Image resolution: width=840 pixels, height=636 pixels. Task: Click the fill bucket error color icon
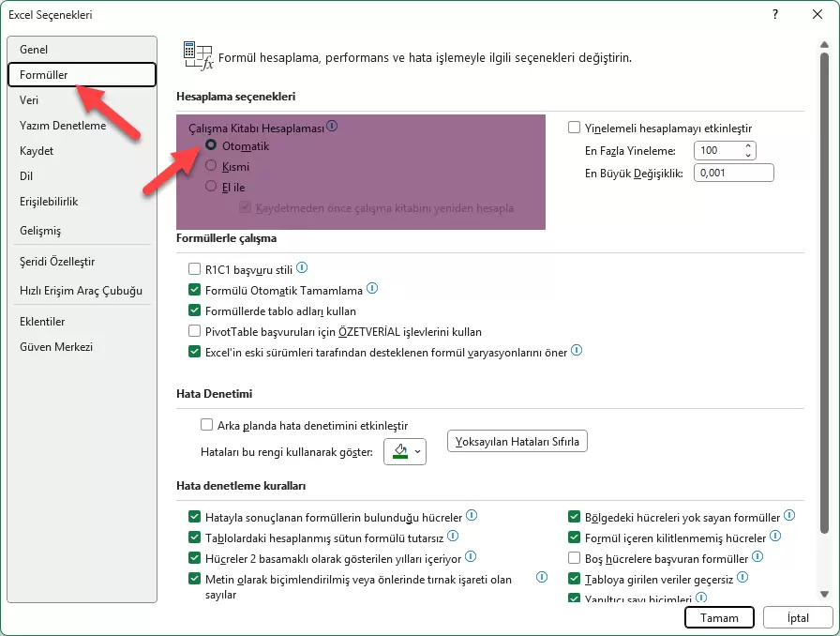pyautogui.click(x=400, y=451)
